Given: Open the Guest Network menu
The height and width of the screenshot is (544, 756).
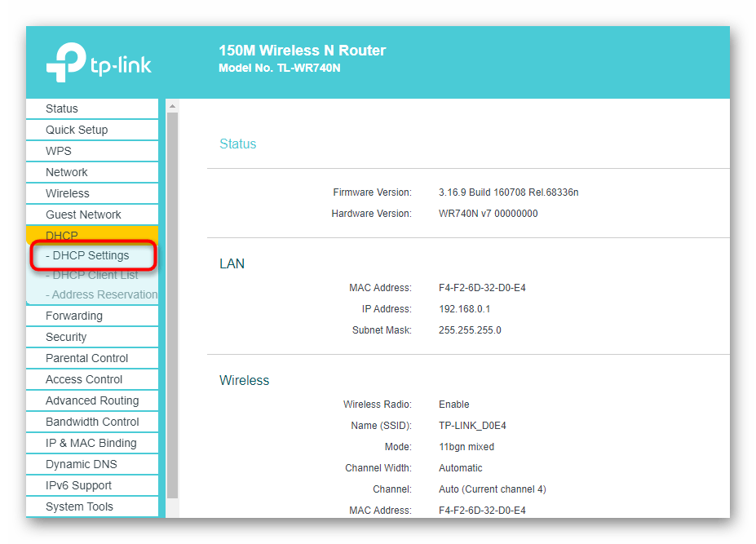Looking at the screenshot, I should click(x=83, y=215).
